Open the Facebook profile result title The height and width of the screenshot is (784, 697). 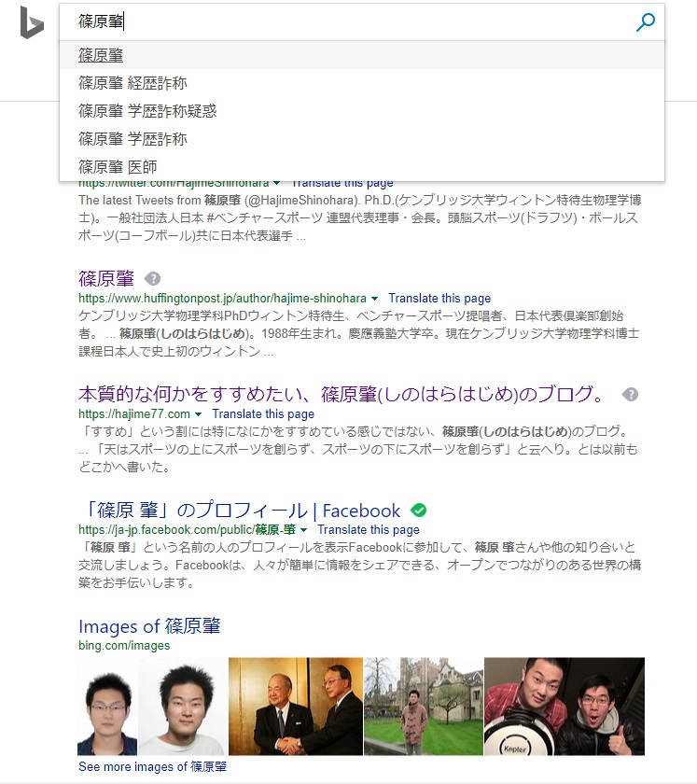click(x=240, y=510)
